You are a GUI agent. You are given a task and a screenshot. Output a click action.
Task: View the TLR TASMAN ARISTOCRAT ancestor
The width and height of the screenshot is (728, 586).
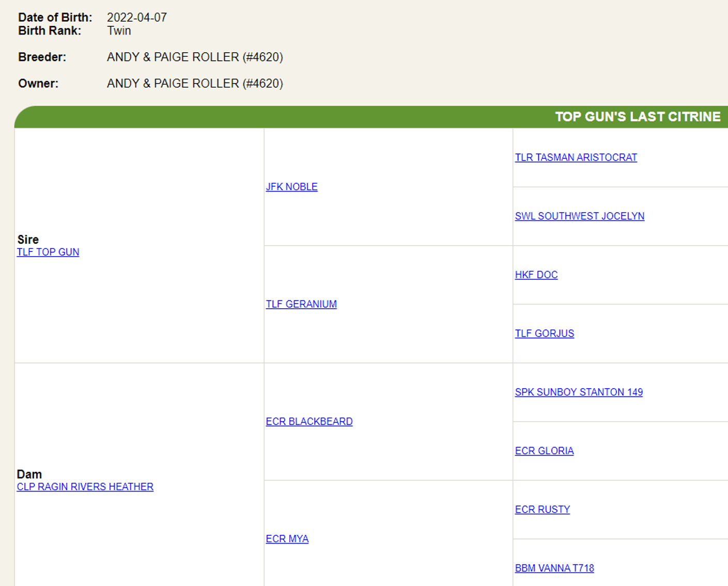[576, 157]
